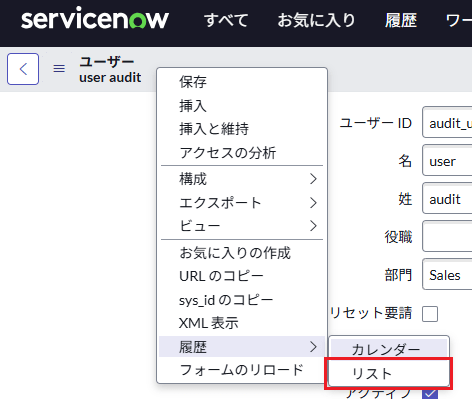Select 挿入 from the context menu
472x399 pixels.
coord(242,106)
